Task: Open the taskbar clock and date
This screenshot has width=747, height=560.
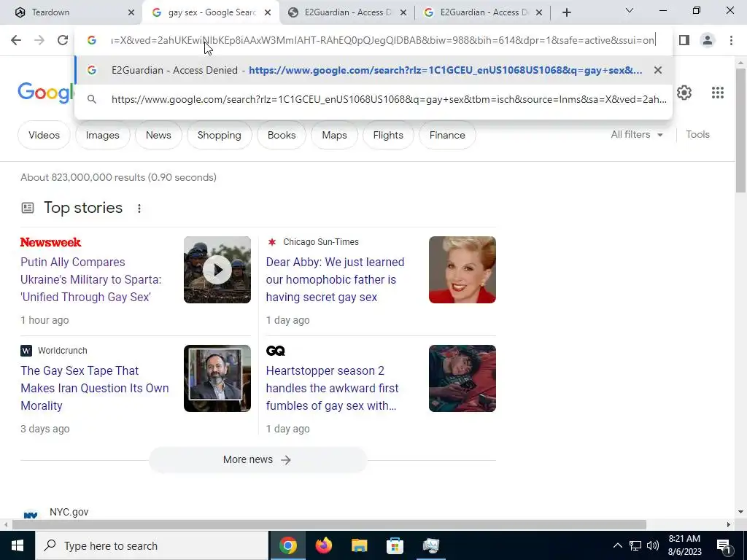Action: (x=684, y=545)
